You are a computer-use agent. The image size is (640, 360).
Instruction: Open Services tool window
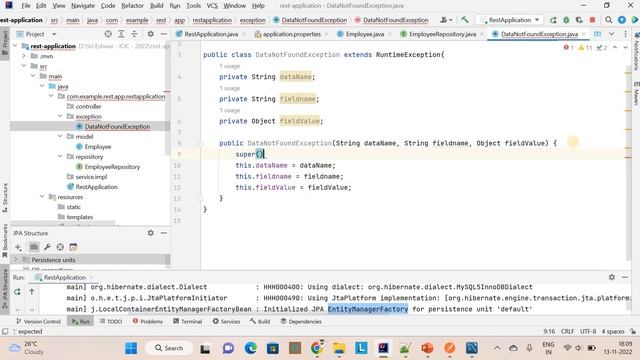click(227, 322)
